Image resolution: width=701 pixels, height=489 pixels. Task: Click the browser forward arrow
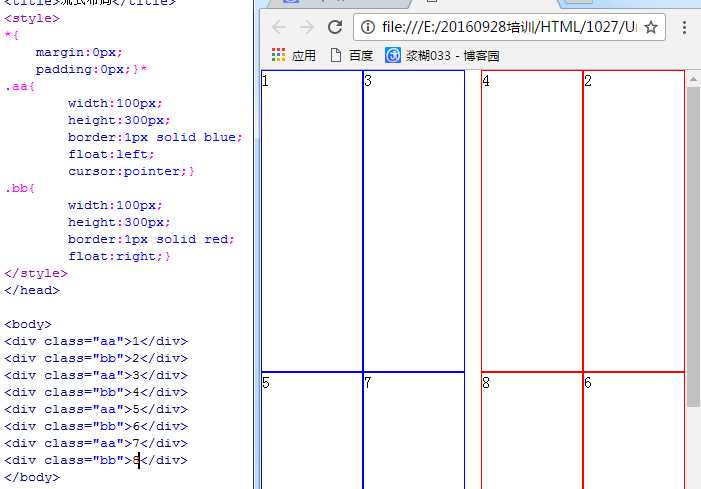pyautogui.click(x=307, y=27)
